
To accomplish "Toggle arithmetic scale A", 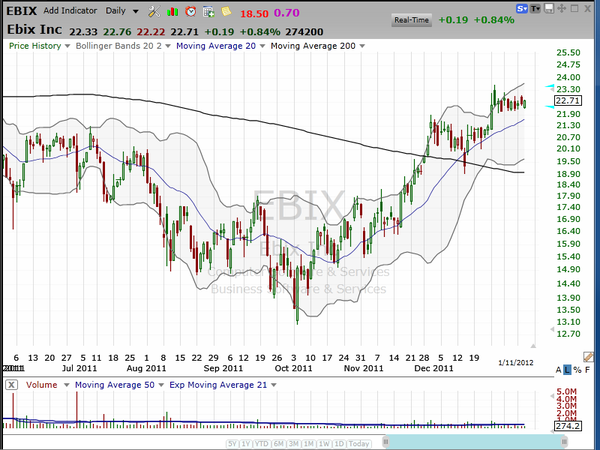I will pos(558,370).
